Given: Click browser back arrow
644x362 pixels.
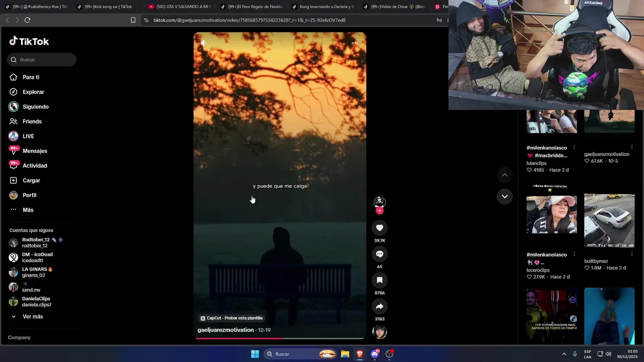Looking at the screenshot, I should point(7,20).
